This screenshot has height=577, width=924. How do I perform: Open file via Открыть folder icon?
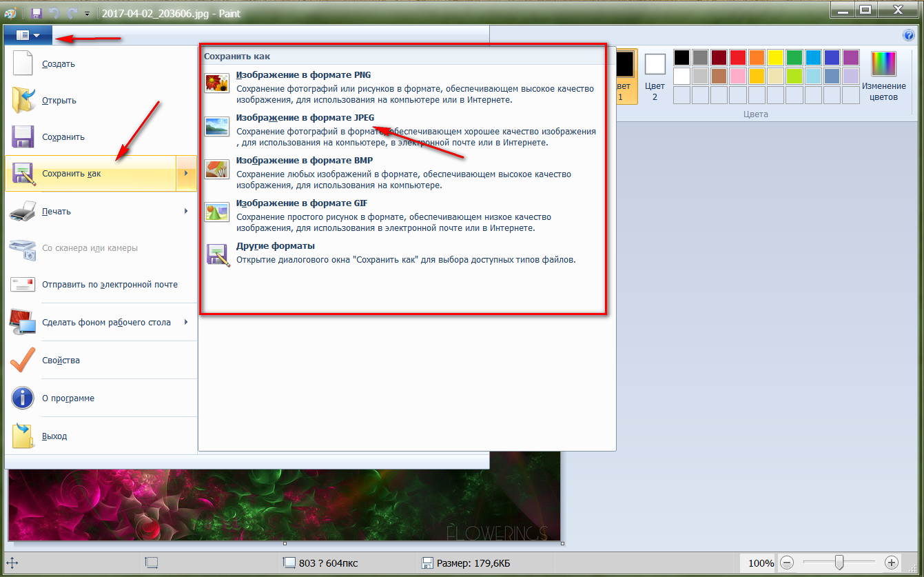click(x=23, y=100)
